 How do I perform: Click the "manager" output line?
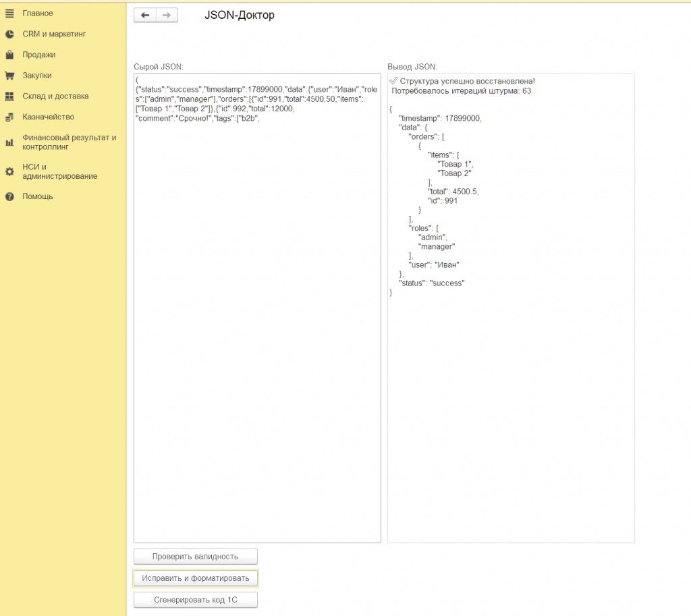pyautogui.click(x=437, y=246)
